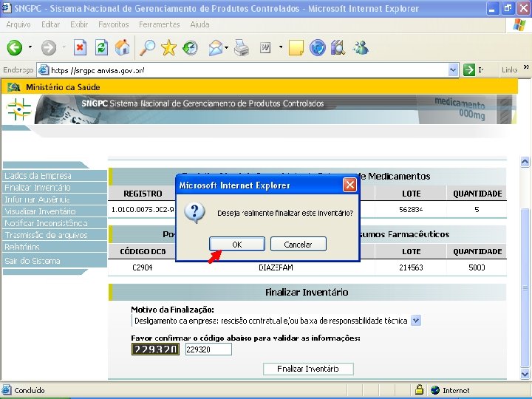The image size is (532, 399).
Task: Click the page icon in address bar
Action: click(x=44, y=70)
